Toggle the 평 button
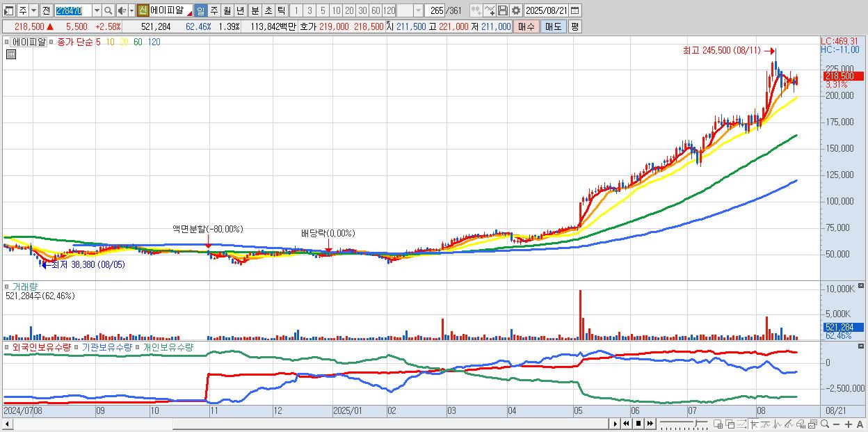868x432 pixels. click(574, 26)
